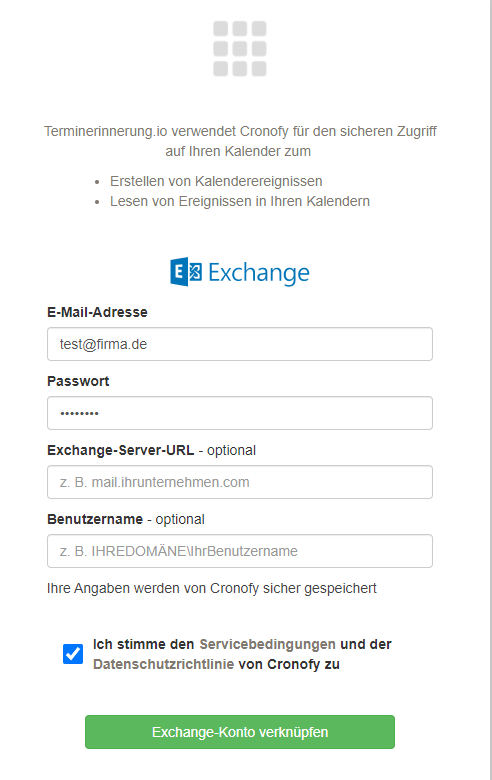
Task: Click the E-Mail-Adresse label
Action: click(x=98, y=312)
